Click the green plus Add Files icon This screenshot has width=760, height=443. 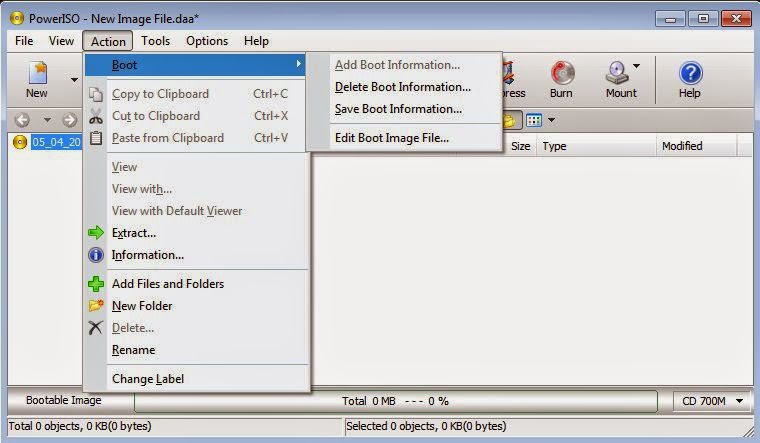pyautogui.click(x=96, y=284)
